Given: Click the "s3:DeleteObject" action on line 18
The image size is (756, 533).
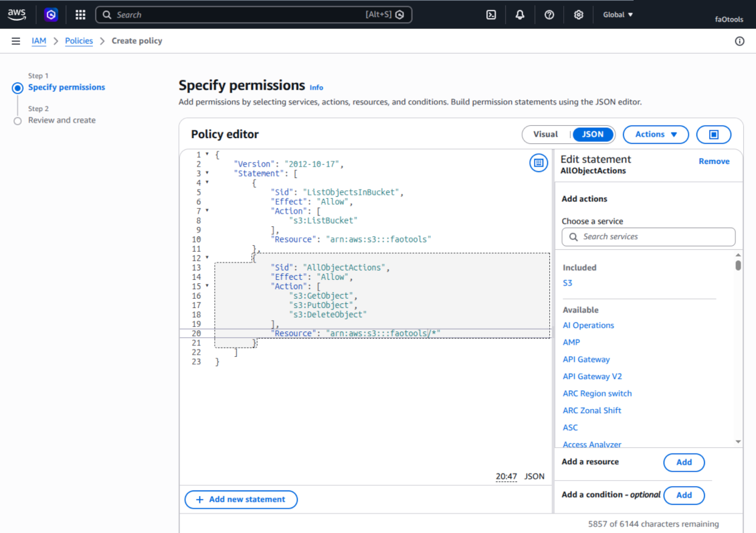Looking at the screenshot, I should [x=328, y=315].
